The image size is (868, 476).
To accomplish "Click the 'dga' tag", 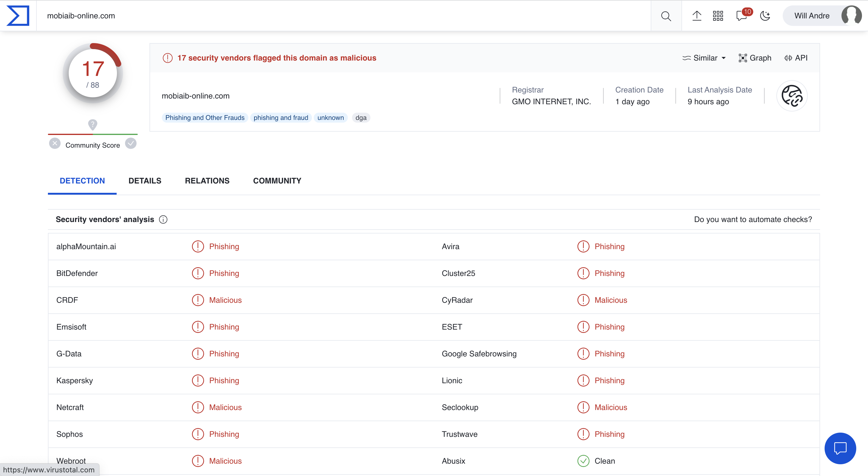I will [361, 117].
